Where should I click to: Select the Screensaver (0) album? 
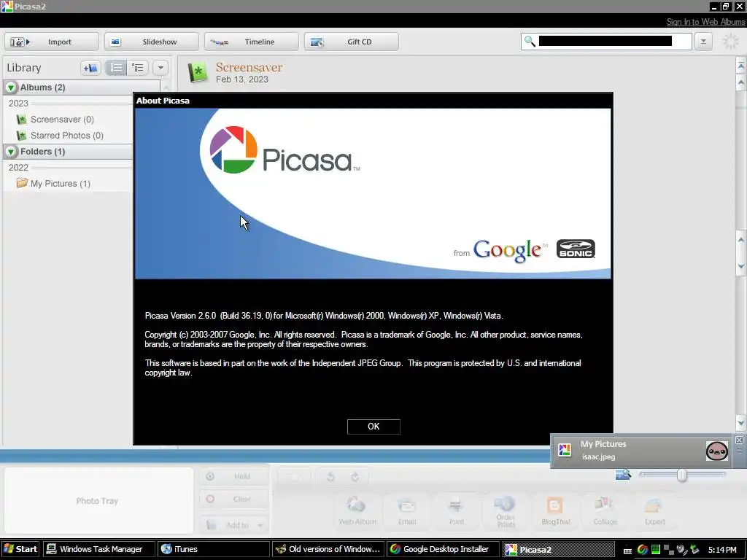point(62,120)
